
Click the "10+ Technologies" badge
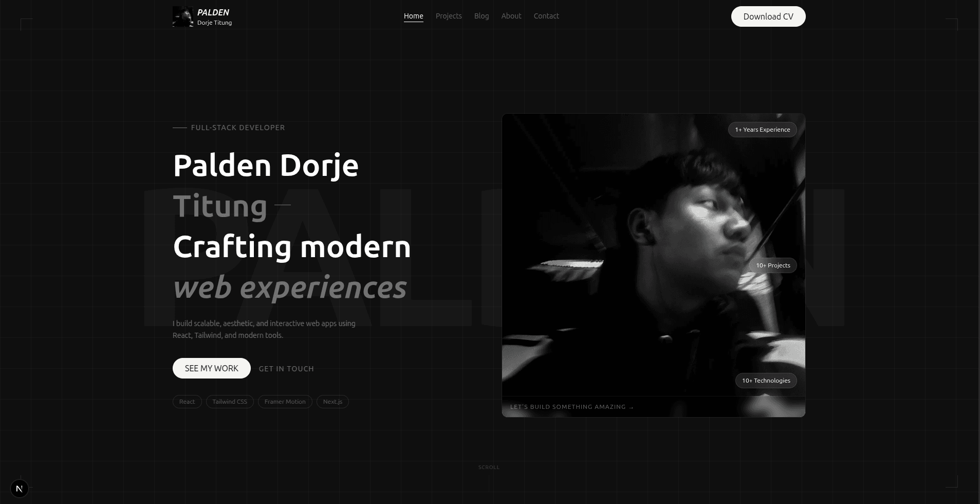766,380
